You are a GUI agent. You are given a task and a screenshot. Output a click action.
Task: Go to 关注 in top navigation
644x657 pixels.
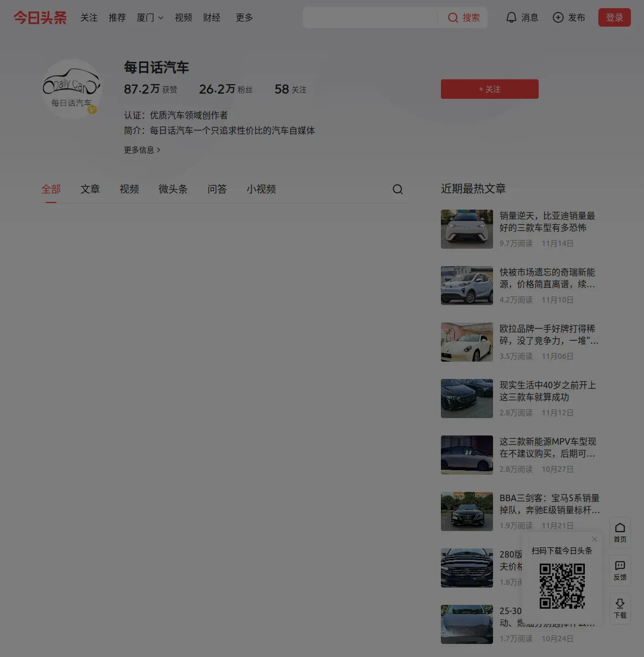(89, 18)
